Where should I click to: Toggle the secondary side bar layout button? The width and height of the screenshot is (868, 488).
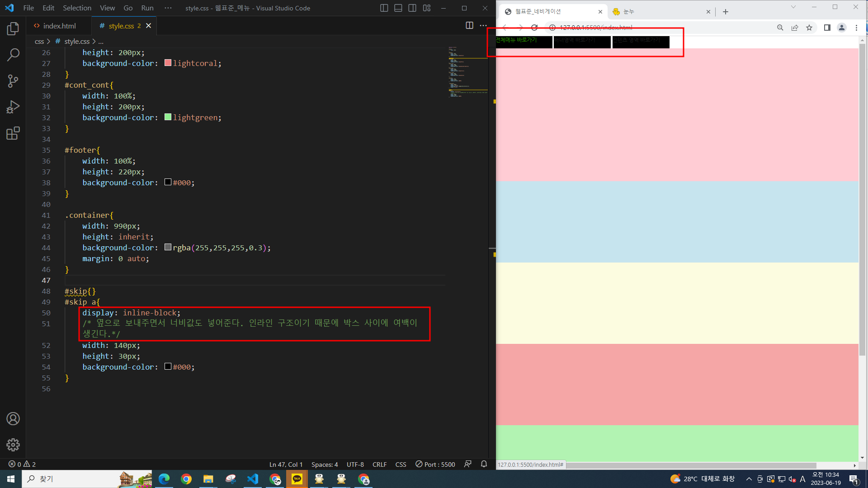[412, 8]
